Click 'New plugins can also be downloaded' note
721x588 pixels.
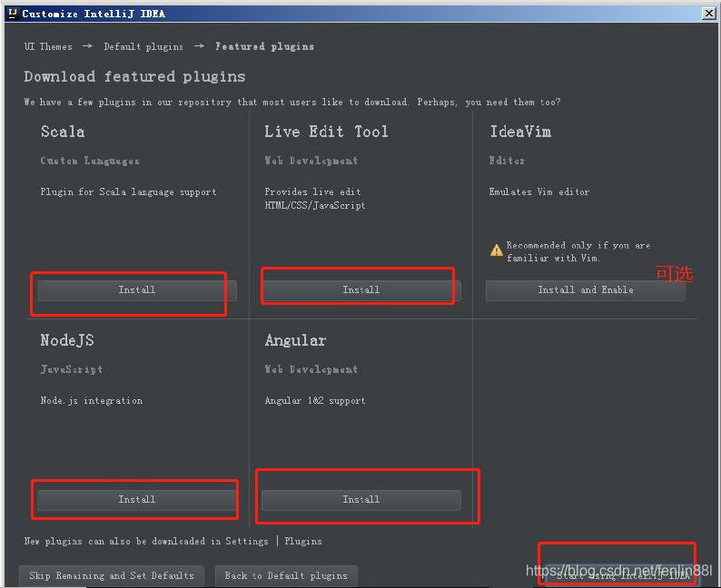(x=173, y=541)
